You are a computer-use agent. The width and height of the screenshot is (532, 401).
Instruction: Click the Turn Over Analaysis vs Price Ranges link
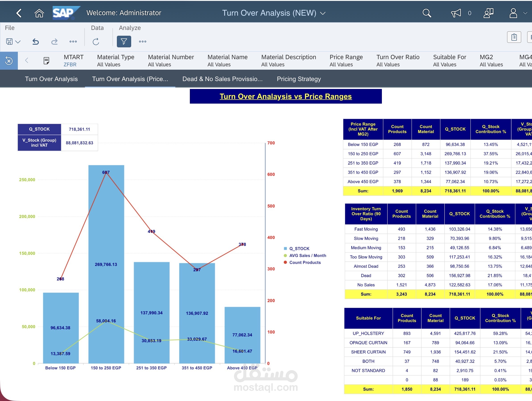[x=286, y=96]
